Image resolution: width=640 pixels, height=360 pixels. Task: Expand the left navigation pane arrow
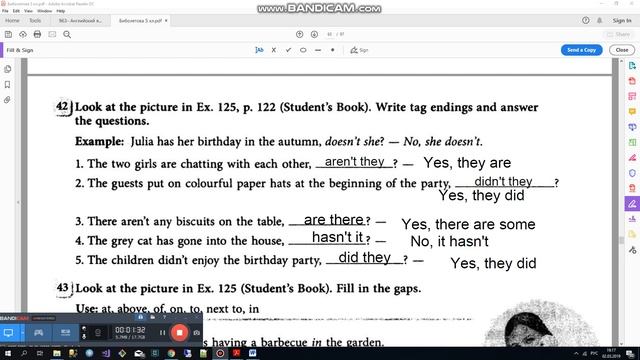point(18,202)
